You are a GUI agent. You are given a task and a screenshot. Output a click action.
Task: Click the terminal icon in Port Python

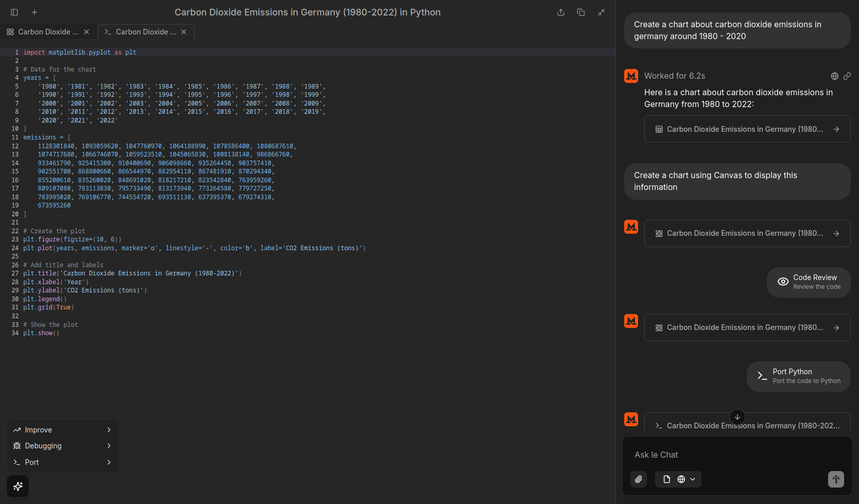[x=762, y=376]
